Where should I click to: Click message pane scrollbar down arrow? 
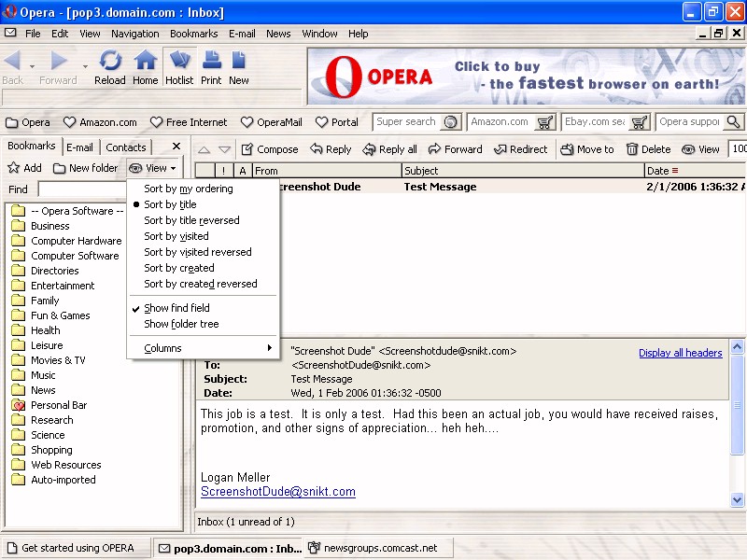click(737, 499)
